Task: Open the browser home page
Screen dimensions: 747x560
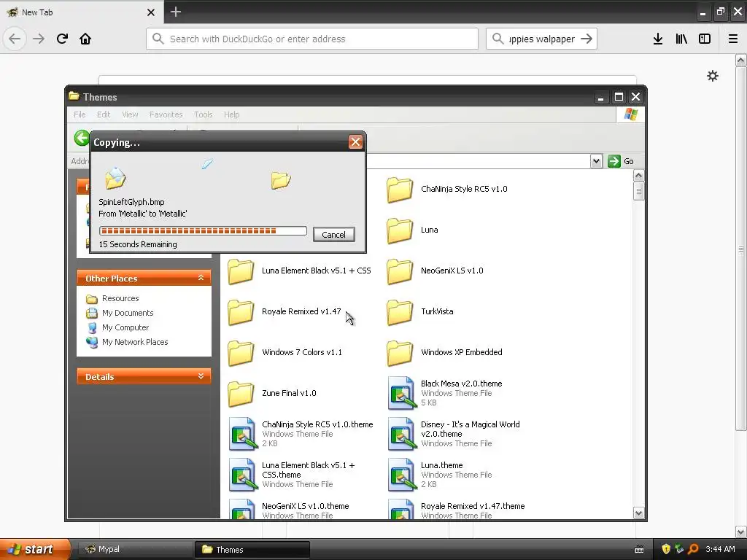Action: pos(85,39)
